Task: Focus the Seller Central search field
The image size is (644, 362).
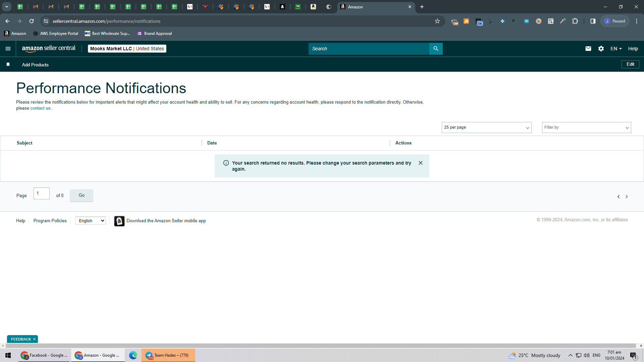Action: (369, 49)
